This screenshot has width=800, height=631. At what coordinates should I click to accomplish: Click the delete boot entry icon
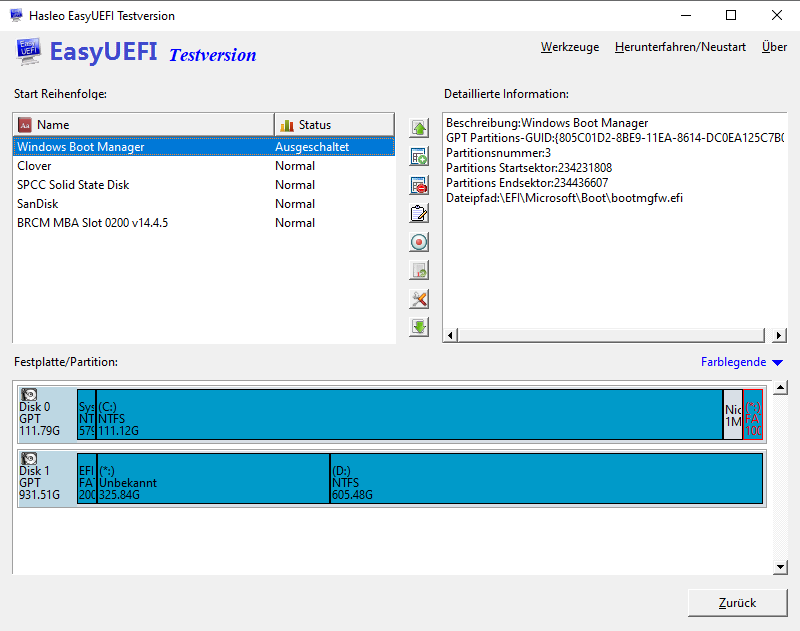pos(419,185)
